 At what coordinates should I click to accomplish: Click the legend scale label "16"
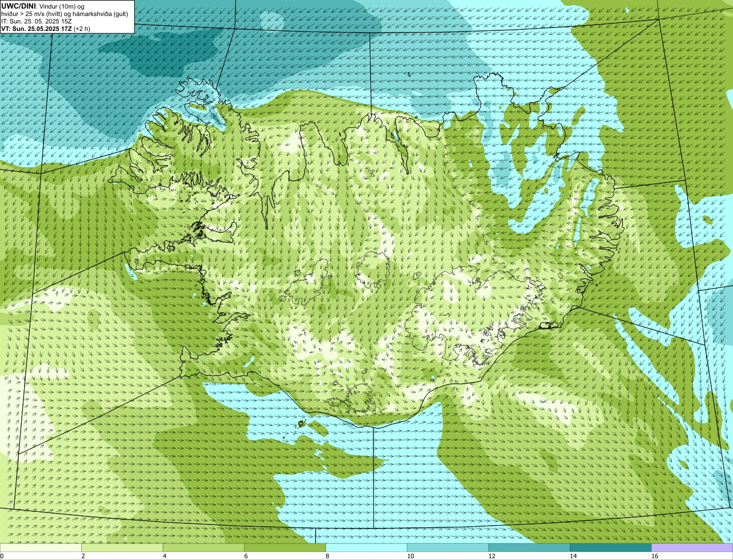pyautogui.click(x=655, y=556)
